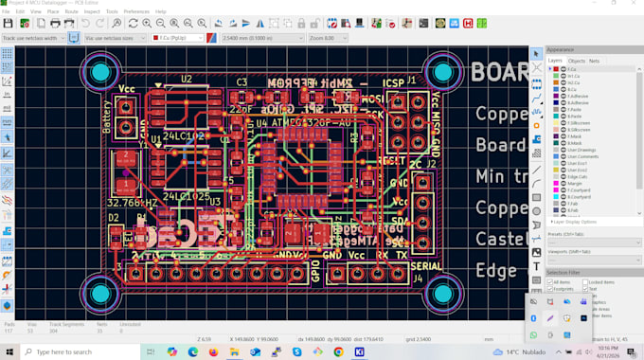The image size is (644, 360).
Task: Open the Track width dropdown
Action: click(x=34, y=38)
